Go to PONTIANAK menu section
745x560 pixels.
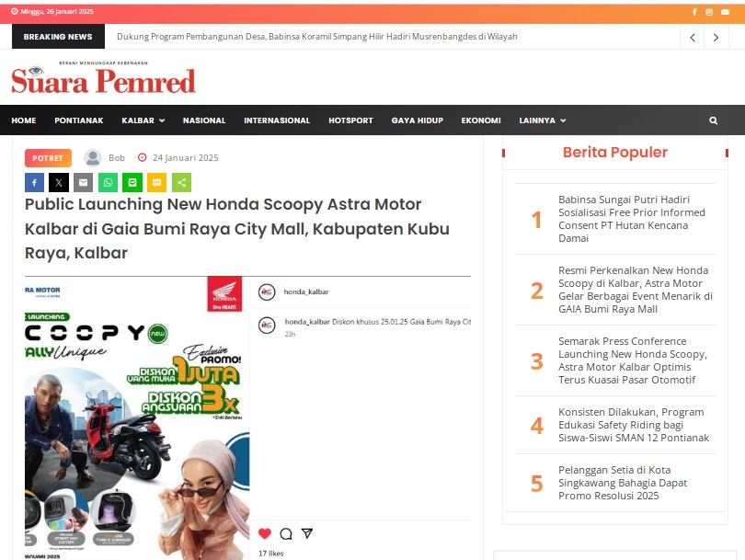click(79, 120)
